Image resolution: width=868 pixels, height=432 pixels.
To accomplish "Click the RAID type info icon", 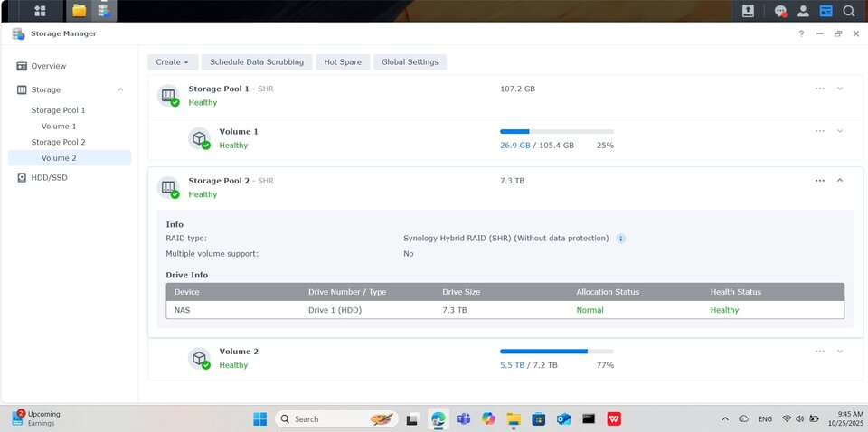I will point(620,239).
